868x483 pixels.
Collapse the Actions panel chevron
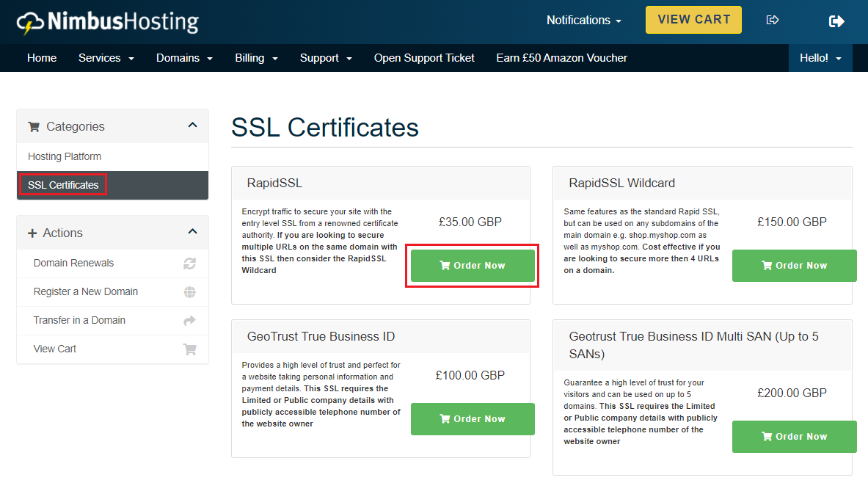pyautogui.click(x=192, y=231)
